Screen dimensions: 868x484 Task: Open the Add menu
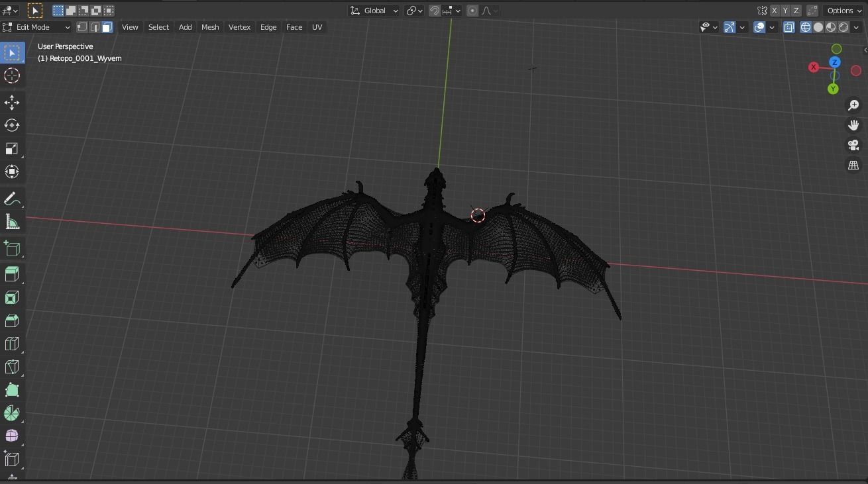(185, 27)
